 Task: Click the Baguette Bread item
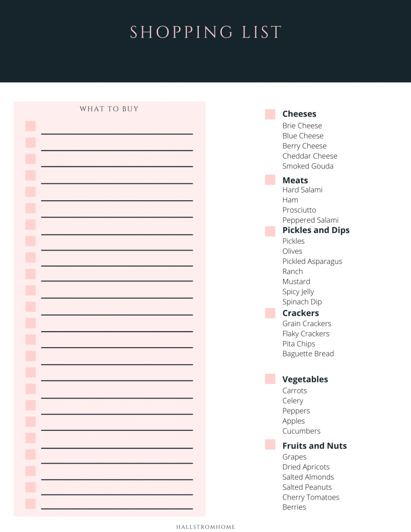308,354
